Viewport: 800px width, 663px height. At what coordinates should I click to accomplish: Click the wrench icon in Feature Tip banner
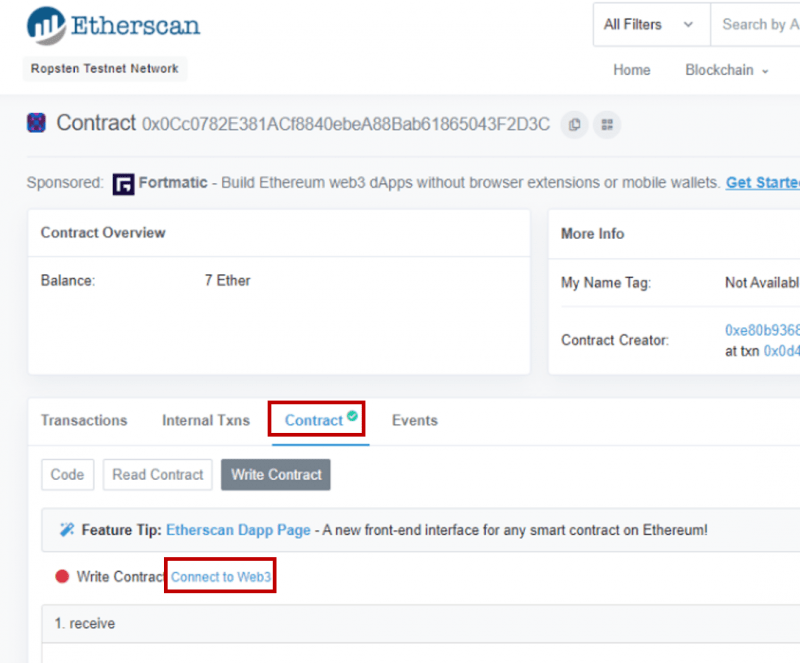66,530
